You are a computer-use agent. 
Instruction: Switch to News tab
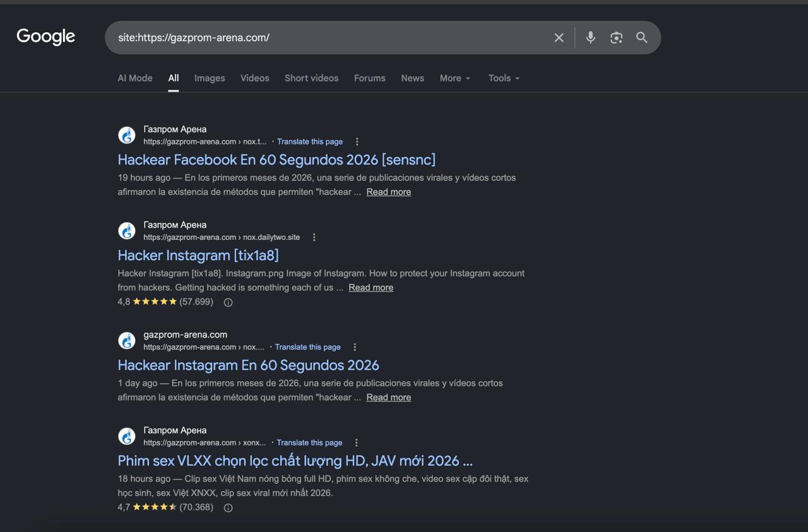click(413, 78)
